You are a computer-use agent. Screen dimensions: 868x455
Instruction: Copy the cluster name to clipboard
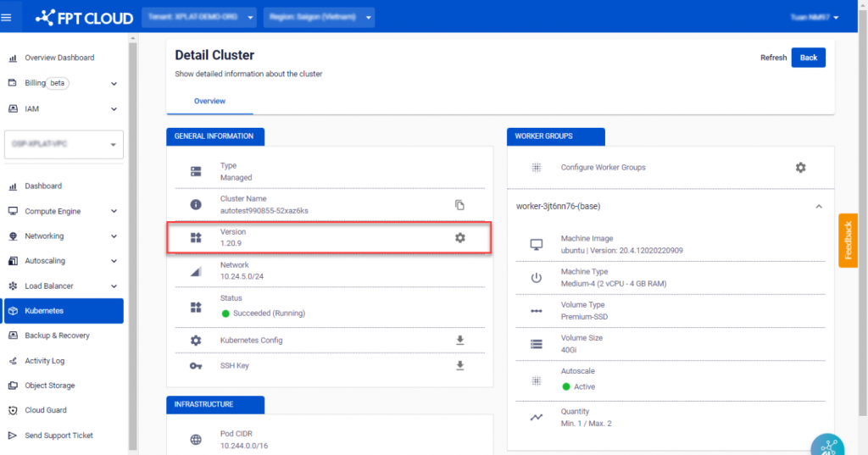[459, 205]
